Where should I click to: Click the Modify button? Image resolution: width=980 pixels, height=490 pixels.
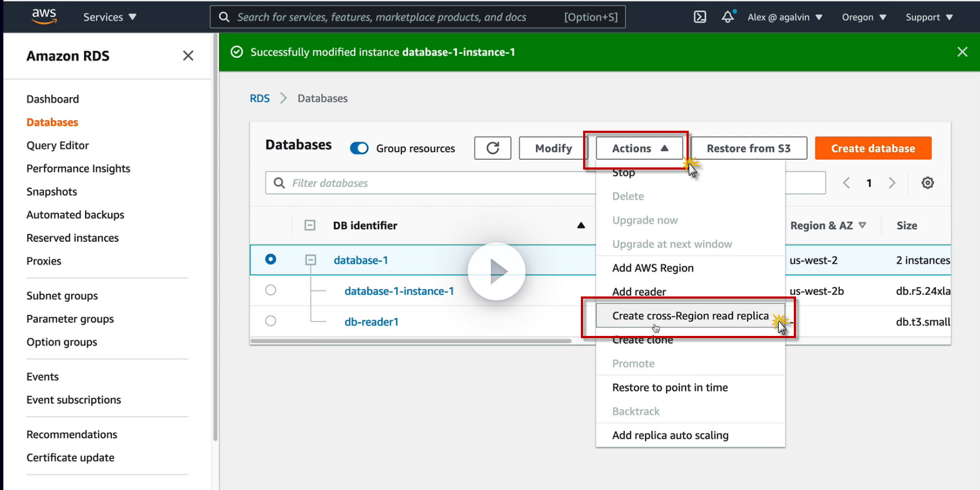(553, 148)
